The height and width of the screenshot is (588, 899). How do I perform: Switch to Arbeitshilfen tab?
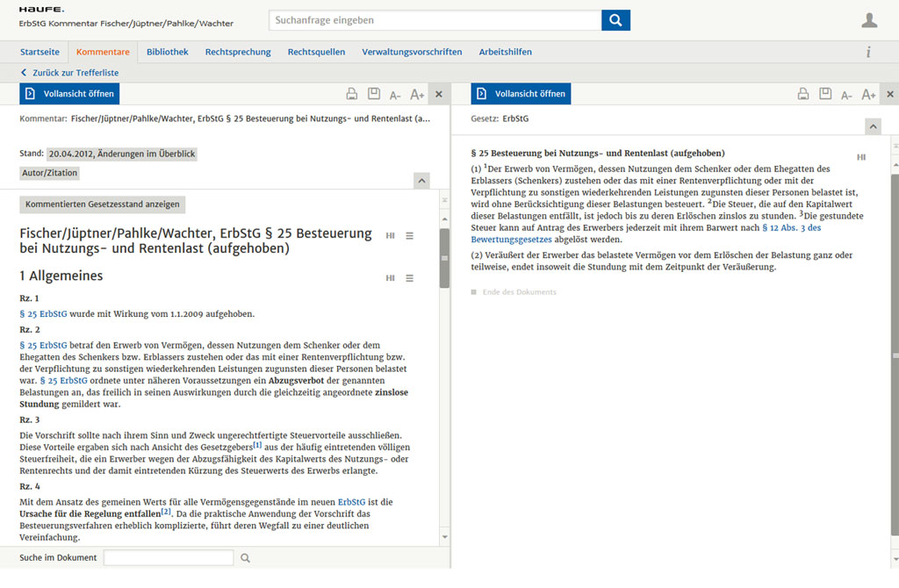(505, 52)
